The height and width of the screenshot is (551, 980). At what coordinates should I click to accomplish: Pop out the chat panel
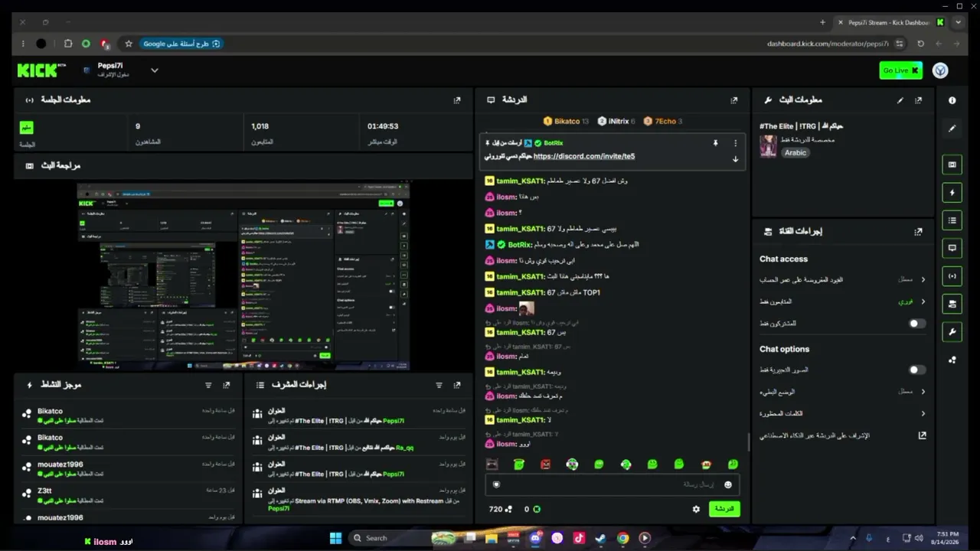[733, 100]
